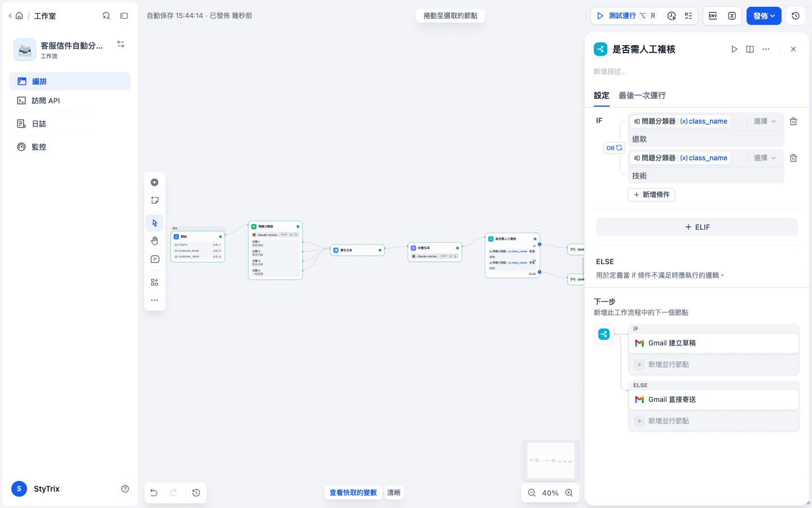Click the redo arrow
812x508 pixels.
coord(174,493)
